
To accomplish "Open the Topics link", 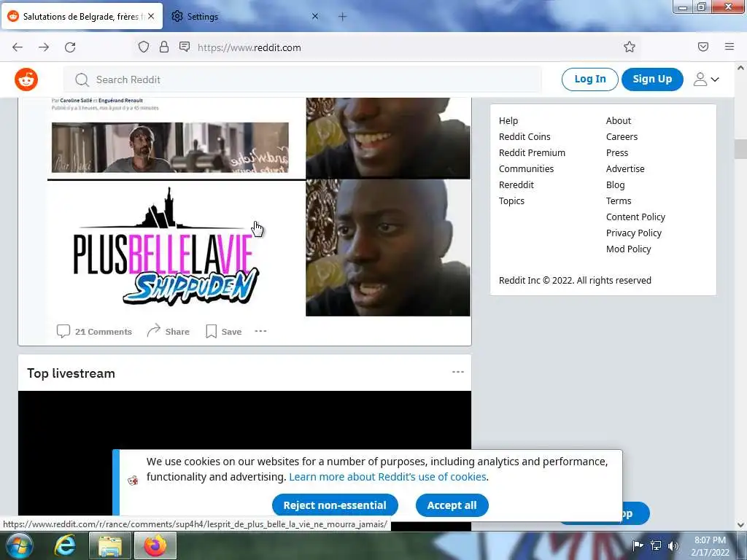I will (511, 201).
